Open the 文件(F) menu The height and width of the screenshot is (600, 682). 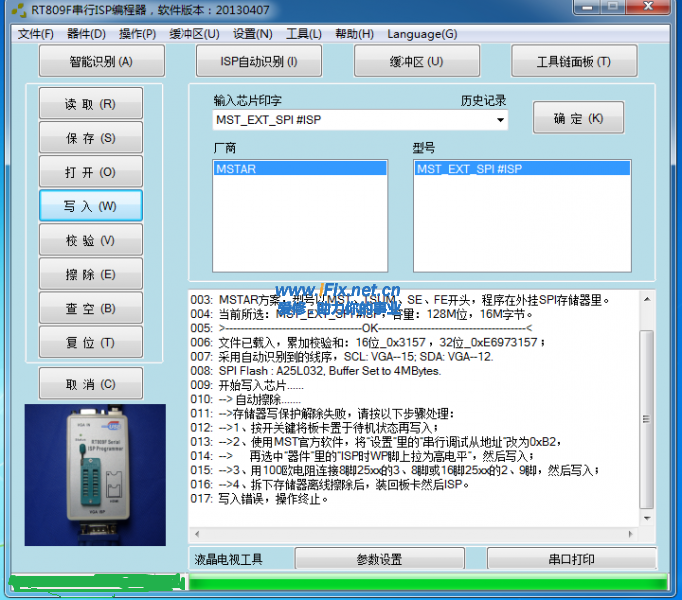click(x=36, y=34)
